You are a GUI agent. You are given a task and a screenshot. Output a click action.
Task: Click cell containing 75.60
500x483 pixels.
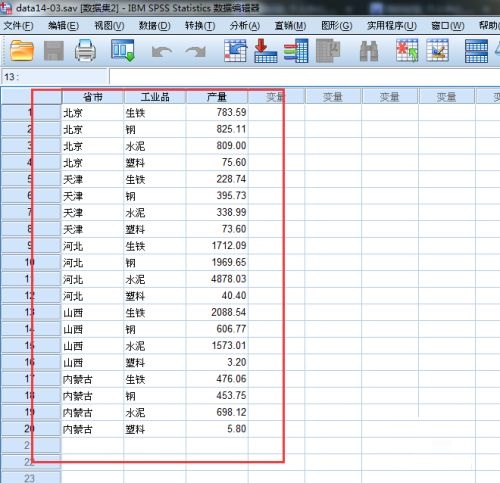[217, 162]
